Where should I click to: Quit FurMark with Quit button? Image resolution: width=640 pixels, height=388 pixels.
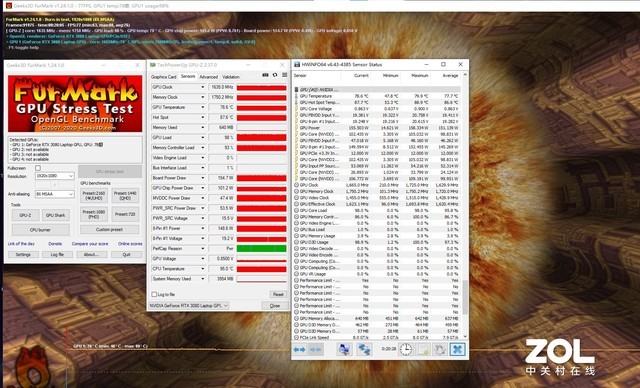[127, 255]
